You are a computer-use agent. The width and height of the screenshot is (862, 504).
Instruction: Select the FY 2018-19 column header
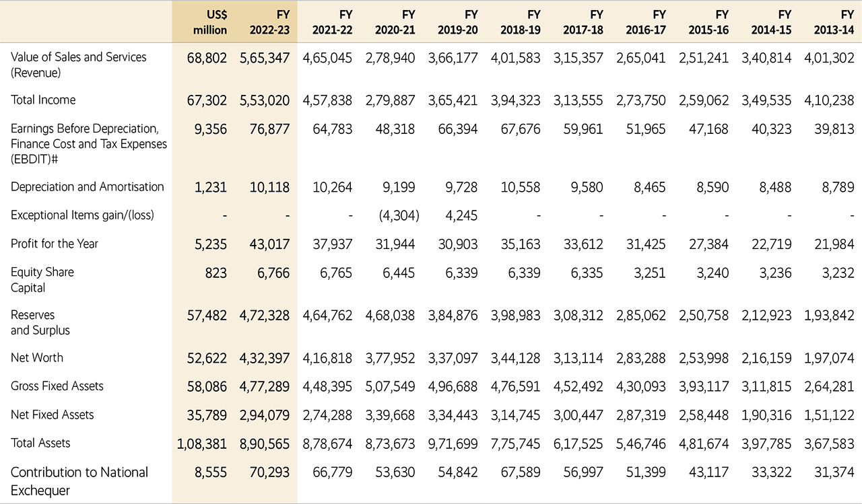pyautogui.click(x=521, y=22)
